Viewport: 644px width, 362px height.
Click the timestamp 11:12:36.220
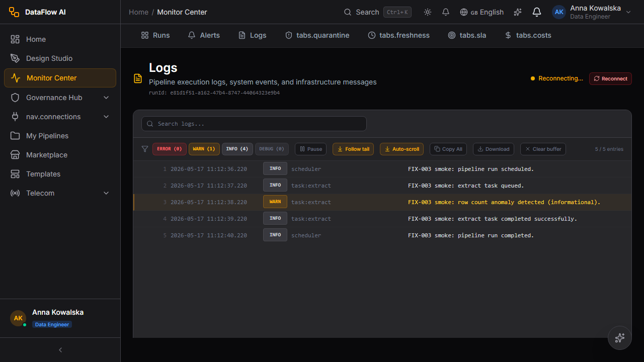[x=209, y=169]
